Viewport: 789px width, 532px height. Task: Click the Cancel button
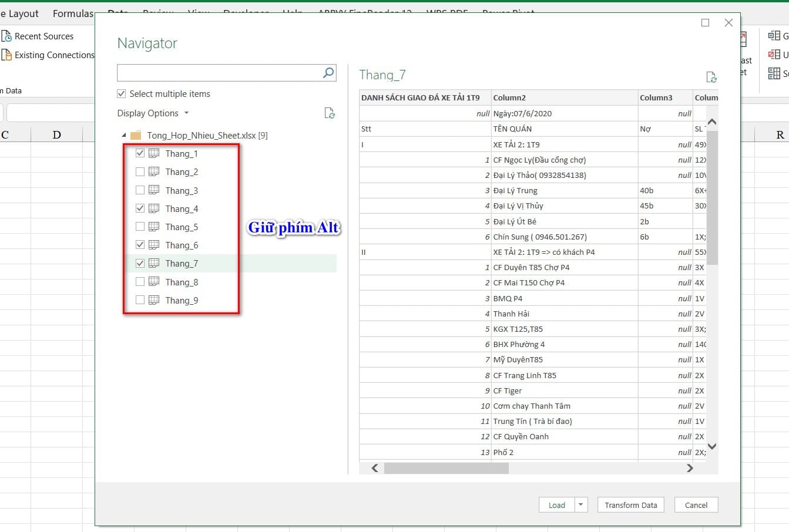point(696,505)
